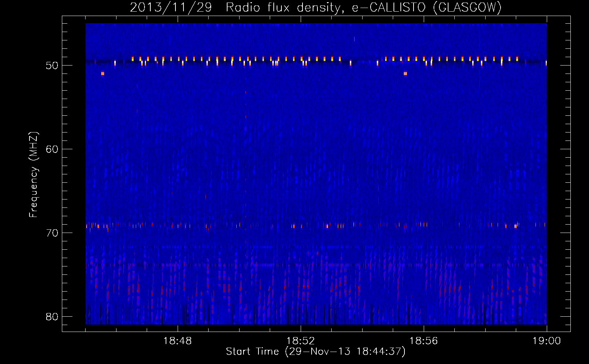Click the orange square marker near 18:45 at 51 MHz
589x364 pixels.
pos(103,74)
